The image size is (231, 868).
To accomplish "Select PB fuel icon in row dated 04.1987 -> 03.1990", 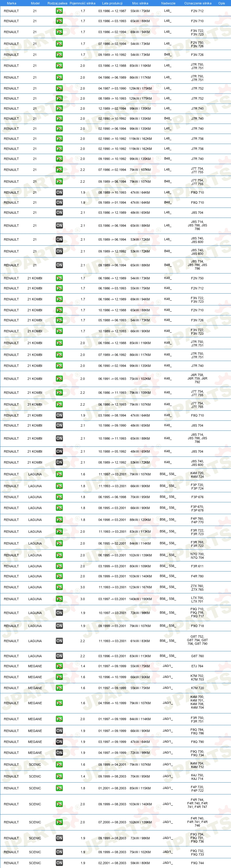I will coord(59,88).
